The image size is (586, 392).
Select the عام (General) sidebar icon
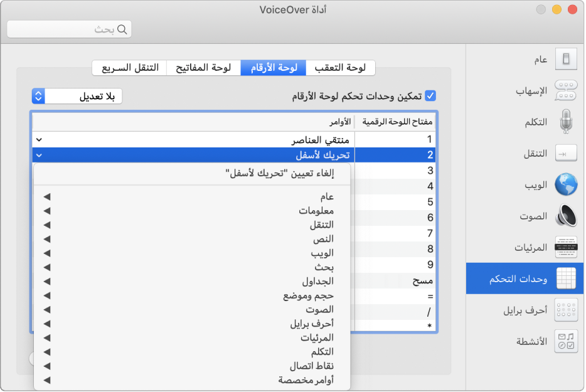[566, 58]
